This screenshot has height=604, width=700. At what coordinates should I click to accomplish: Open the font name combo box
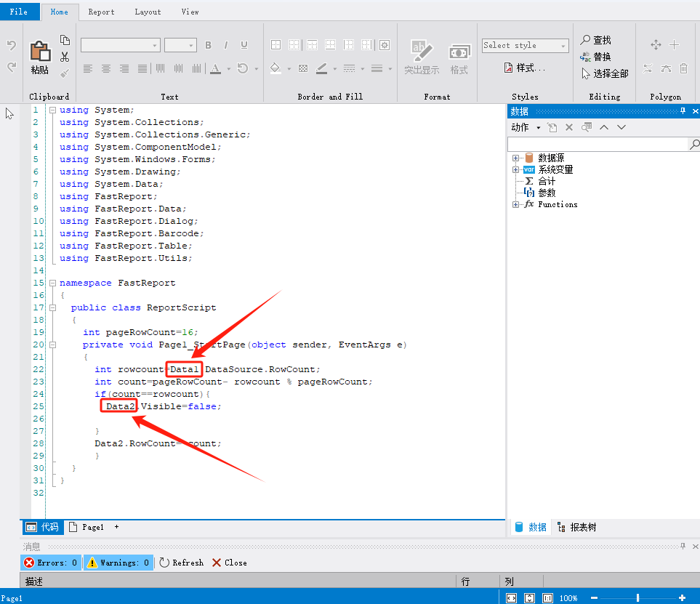pos(121,45)
